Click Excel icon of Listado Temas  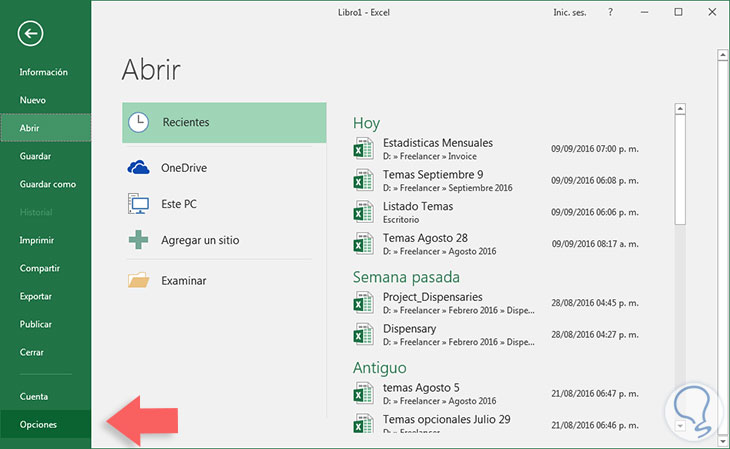[x=363, y=212]
